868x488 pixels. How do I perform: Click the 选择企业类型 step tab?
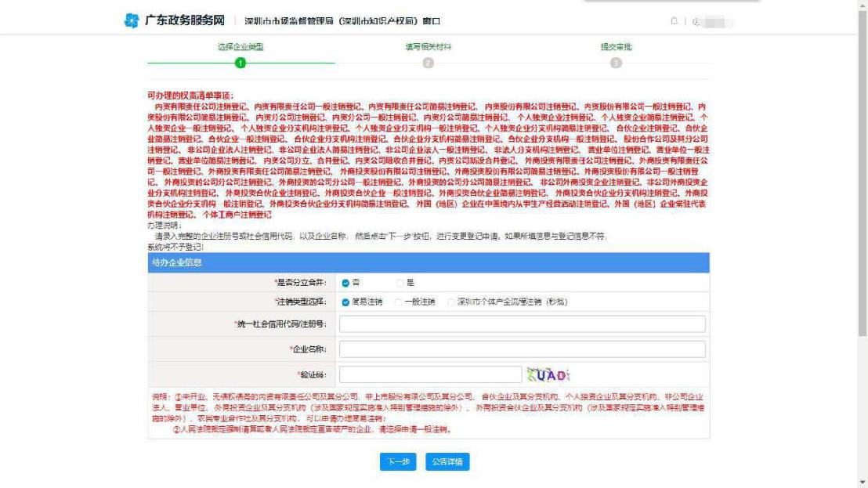tap(241, 47)
